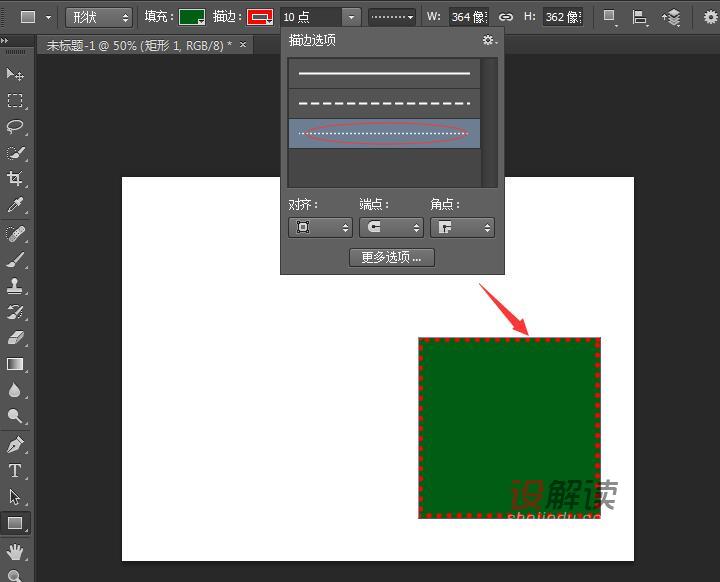Select the Rectangular Marquee tool
Viewport: 720px width, 582px height.
point(15,101)
